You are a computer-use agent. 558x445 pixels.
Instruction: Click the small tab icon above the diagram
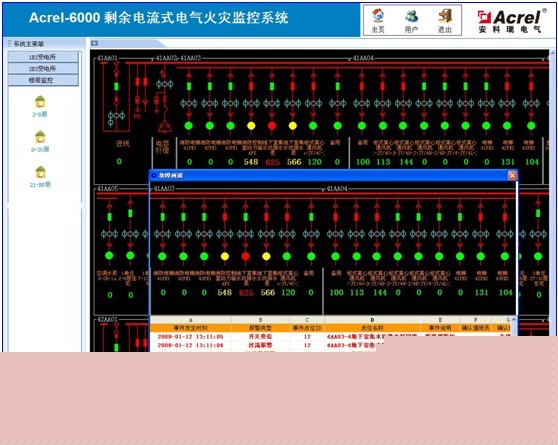coord(94,43)
